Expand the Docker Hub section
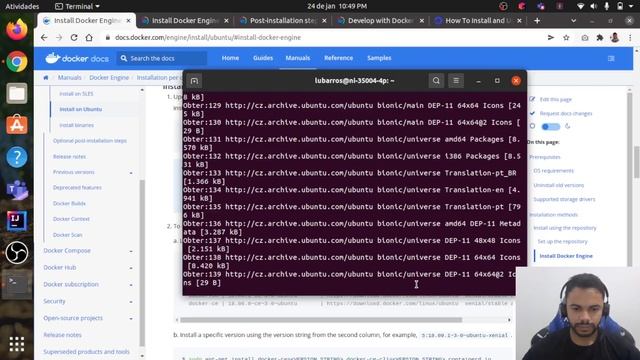The height and width of the screenshot is (360, 640). (x=131, y=268)
